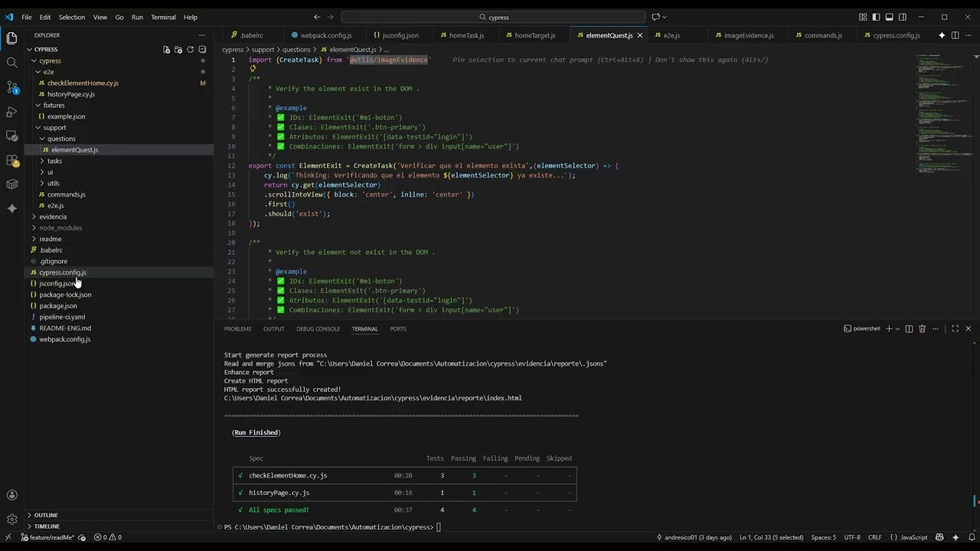The height and width of the screenshot is (551, 980).
Task: Expand the OUTLINE section
Action: tap(46, 515)
